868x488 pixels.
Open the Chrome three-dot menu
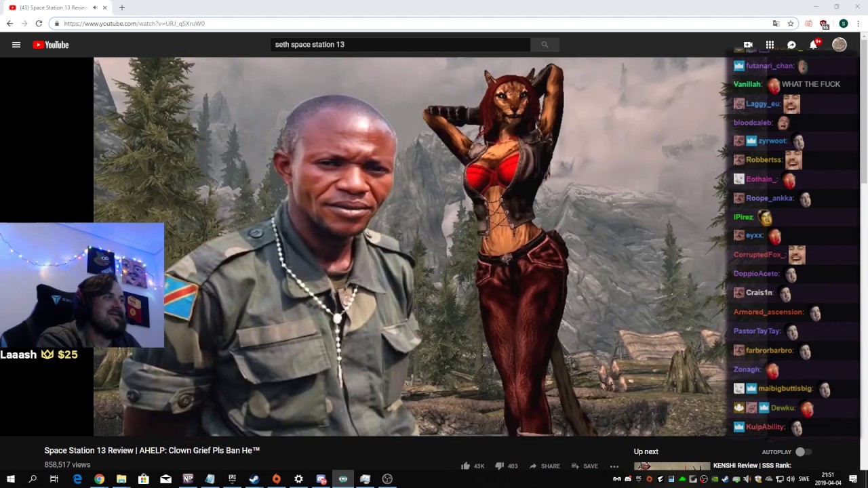[x=859, y=24]
